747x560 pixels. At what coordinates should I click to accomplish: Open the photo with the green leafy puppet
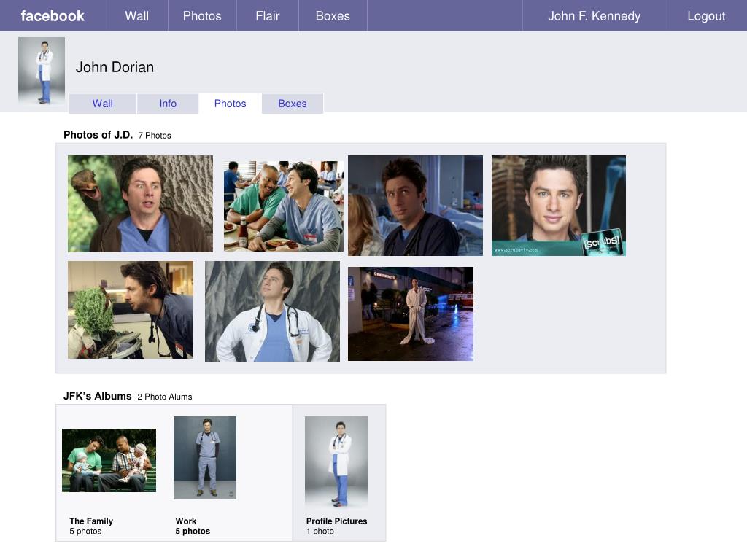pos(131,309)
